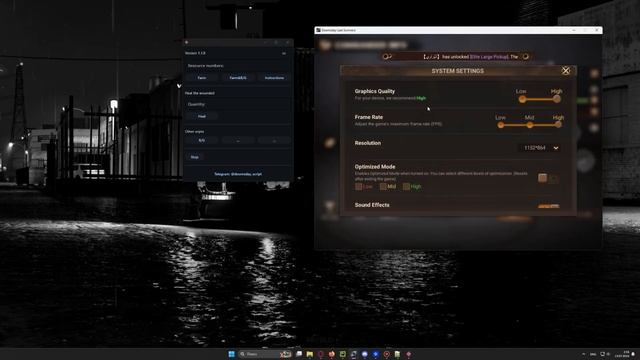640x360 pixels.
Task: Set Graphics Quality slider to Low
Action: pyautogui.click(x=522, y=99)
